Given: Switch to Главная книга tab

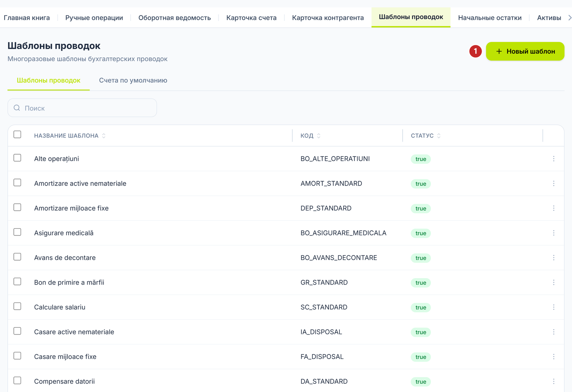Looking at the screenshot, I should click(x=27, y=18).
